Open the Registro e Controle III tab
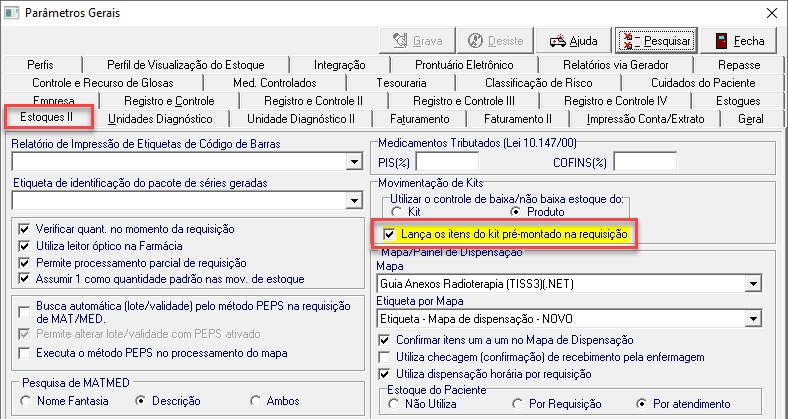This screenshot has height=419, width=788. (x=464, y=101)
